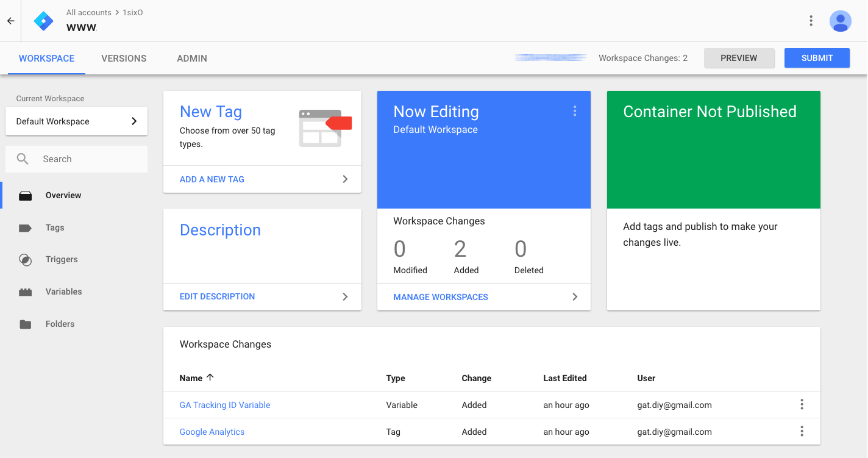Open the top-right three-dot menu

[x=811, y=21]
